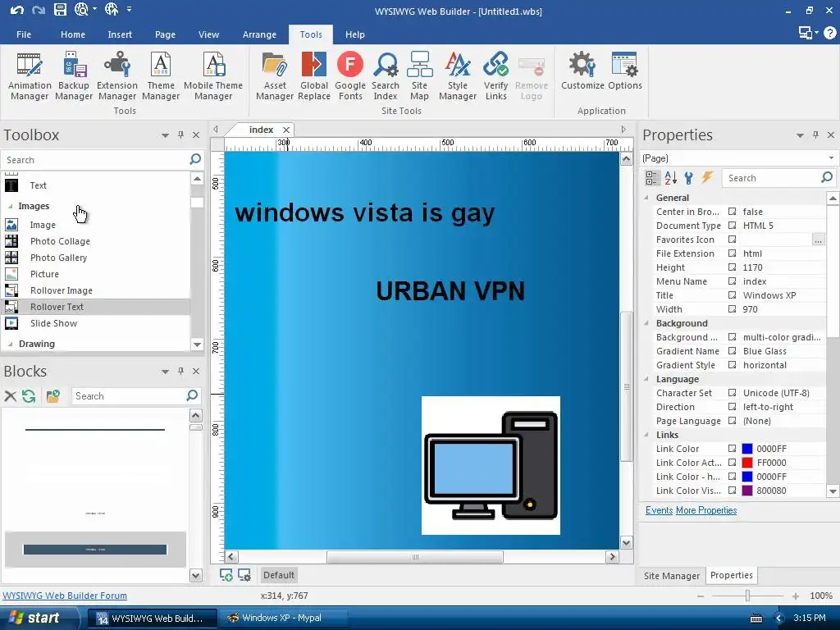The image size is (840, 630).
Task: Open the Style Manager
Action: 458,76
